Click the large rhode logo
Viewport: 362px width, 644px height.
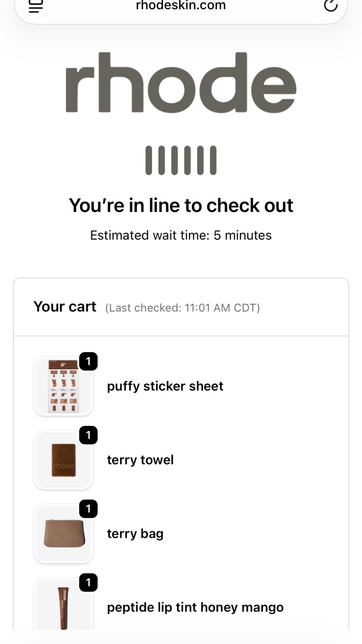[x=181, y=82]
